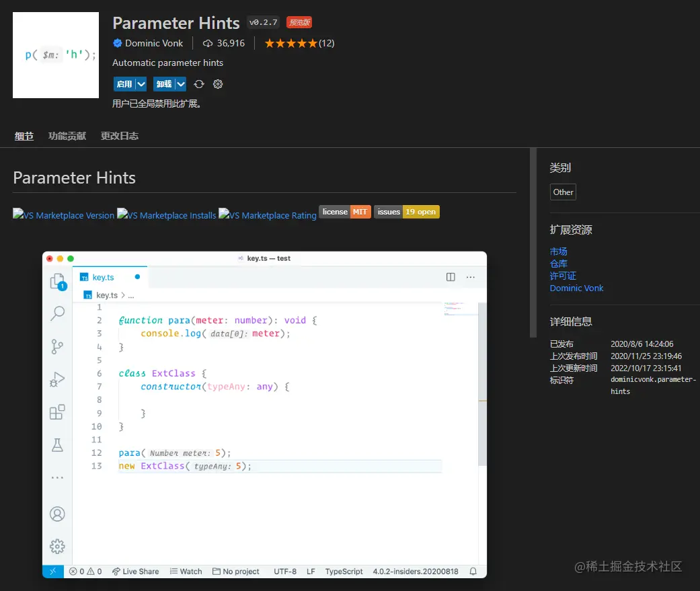The width and height of the screenshot is (700, 591).
Task: Click 4.0.2-insiders.20200818 version status item
Action: click(x=415, y=572)
